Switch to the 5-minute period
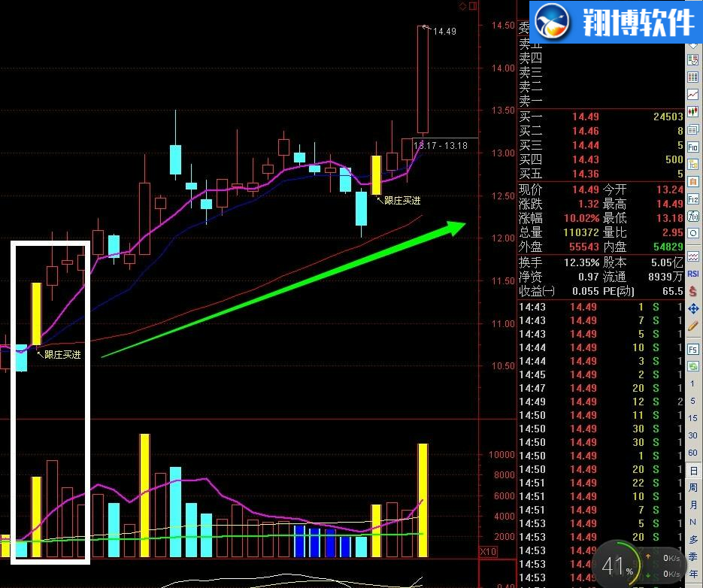 click(692, 401)
